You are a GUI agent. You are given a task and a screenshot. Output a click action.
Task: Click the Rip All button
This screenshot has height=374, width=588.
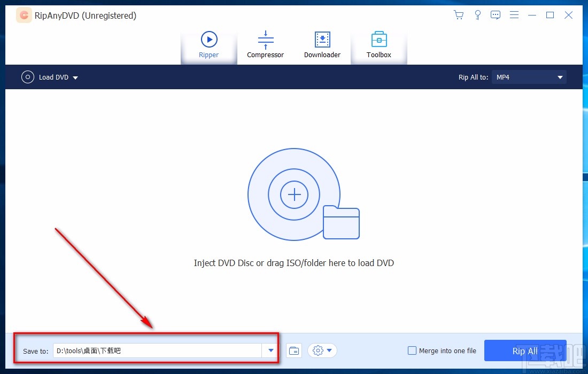click(x=525, y=351)
